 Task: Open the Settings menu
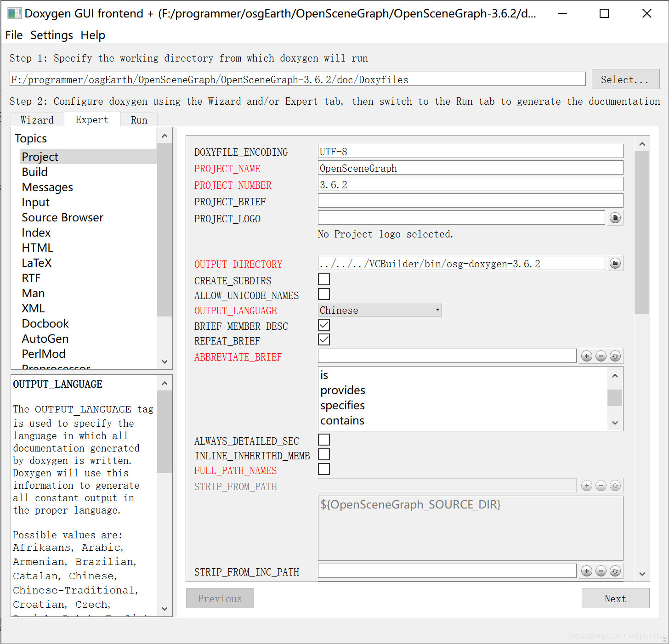[x=51, y=35]
